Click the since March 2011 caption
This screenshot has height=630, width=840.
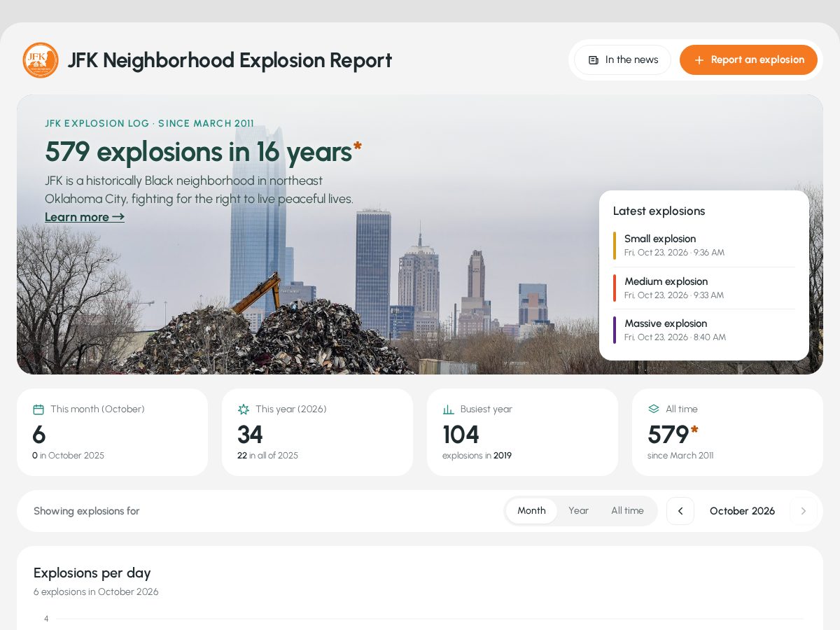tap(680, 456)
